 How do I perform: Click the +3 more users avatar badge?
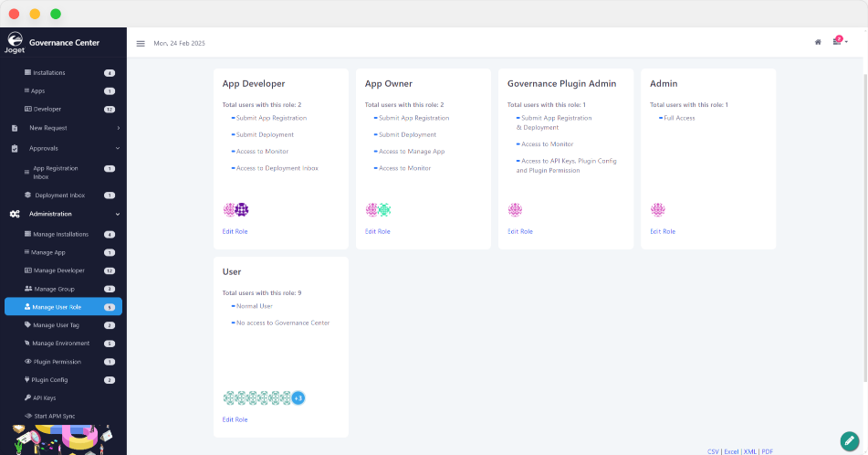click(298, 398)
